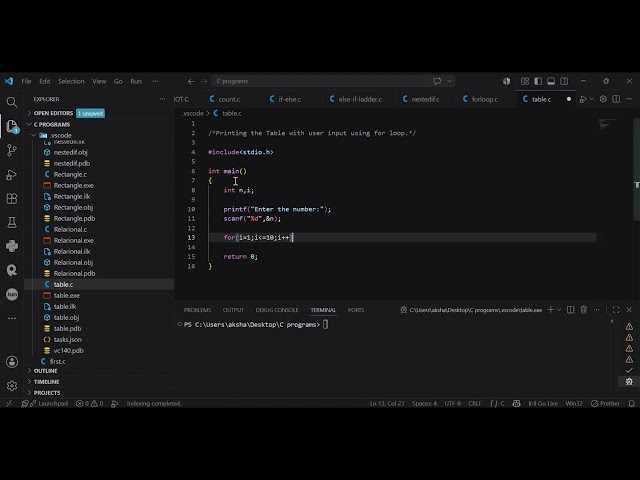640x480 pixels.
Task: Split the terminal panel
Action: tap(571, 310)
